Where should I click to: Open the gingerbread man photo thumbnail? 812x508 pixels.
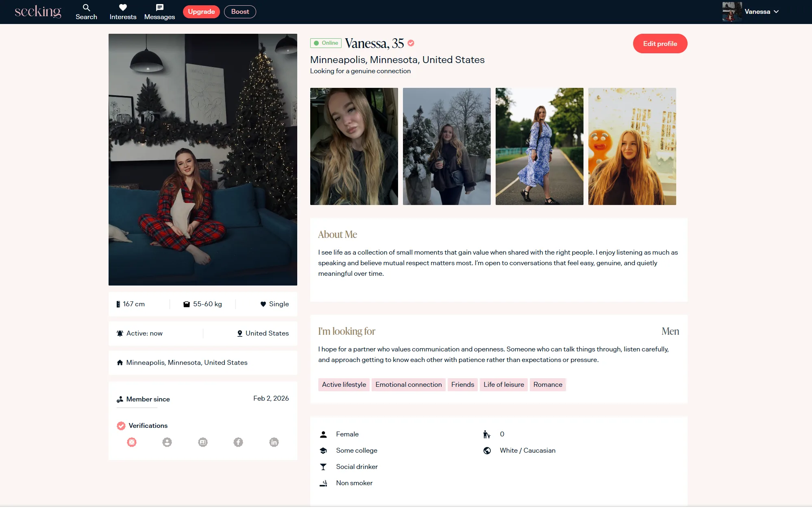632,146
